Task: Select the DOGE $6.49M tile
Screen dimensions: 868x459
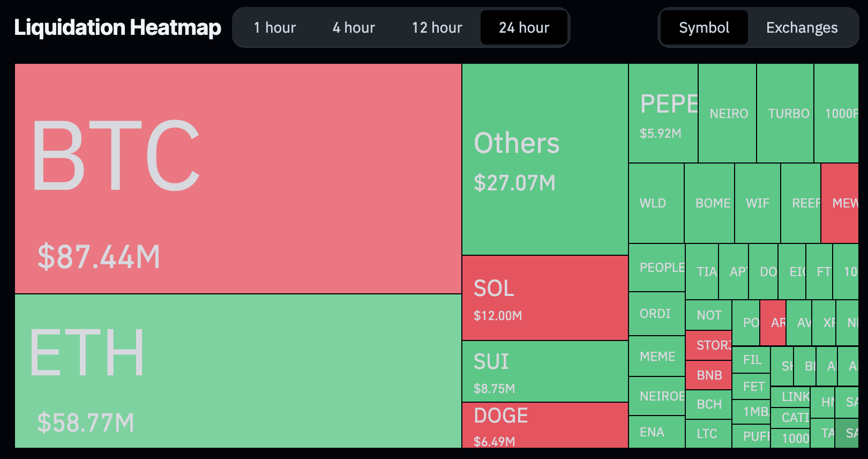Action: point(545,425)
